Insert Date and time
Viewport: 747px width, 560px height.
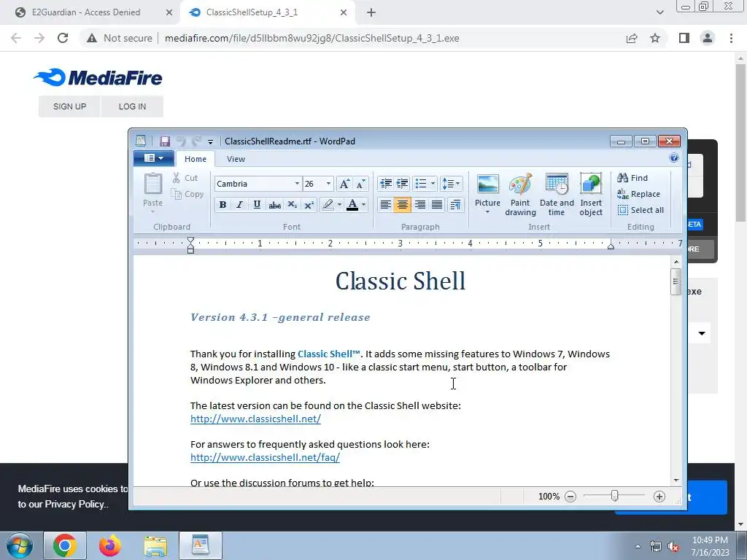tap(557, 194)
